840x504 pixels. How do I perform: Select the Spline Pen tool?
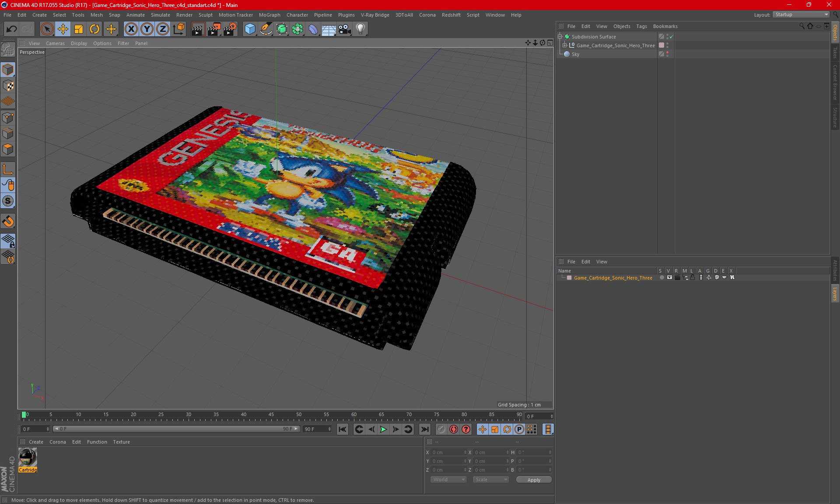pos(266,29)
